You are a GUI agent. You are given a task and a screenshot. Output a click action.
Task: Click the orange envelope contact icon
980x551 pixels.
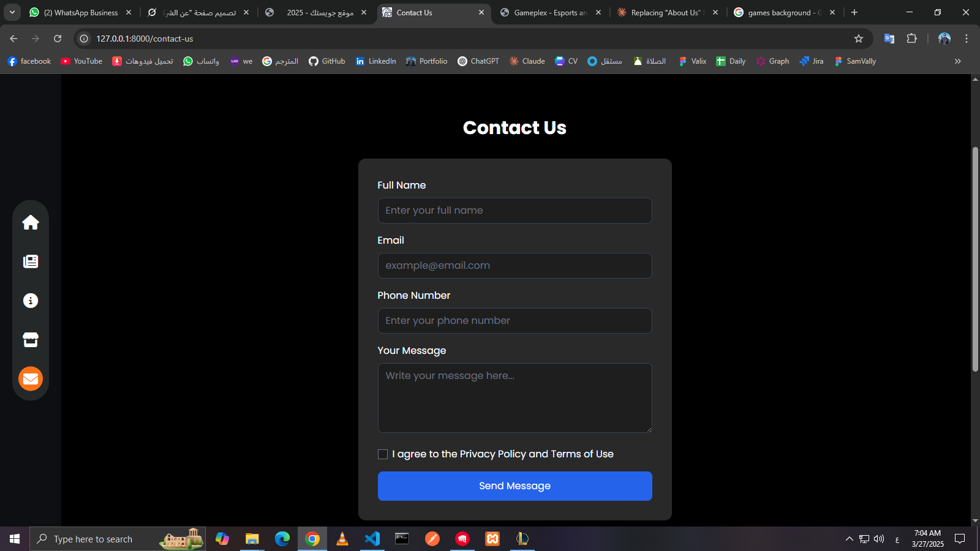[x=31, y=379]
